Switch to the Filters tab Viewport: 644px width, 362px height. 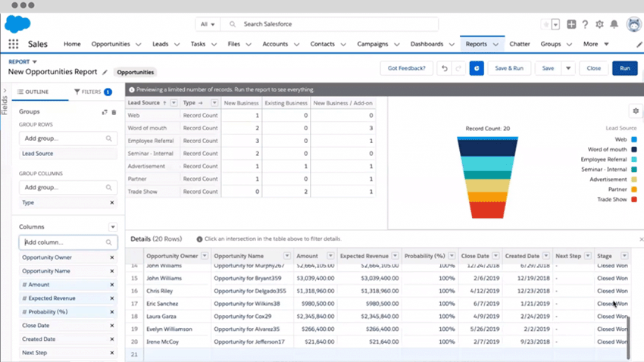(x=91, y=92)
